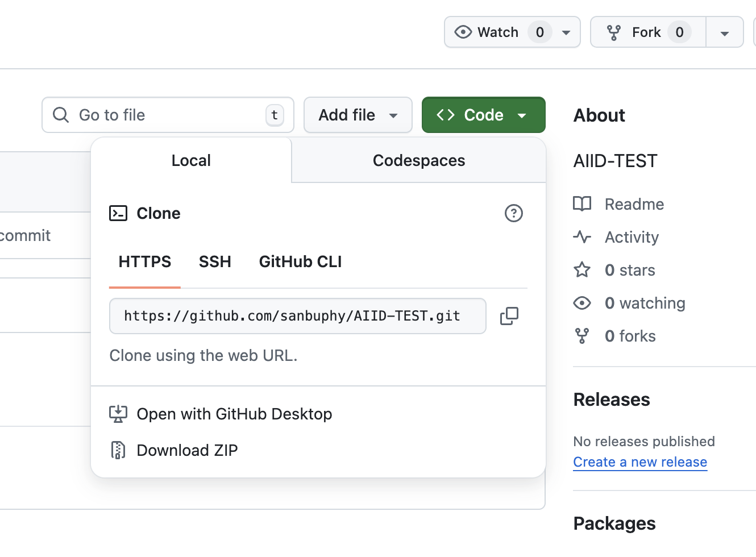Click the clone help question mark icon
The height and width of the screenshot is (557, 756).
(513, 213)
